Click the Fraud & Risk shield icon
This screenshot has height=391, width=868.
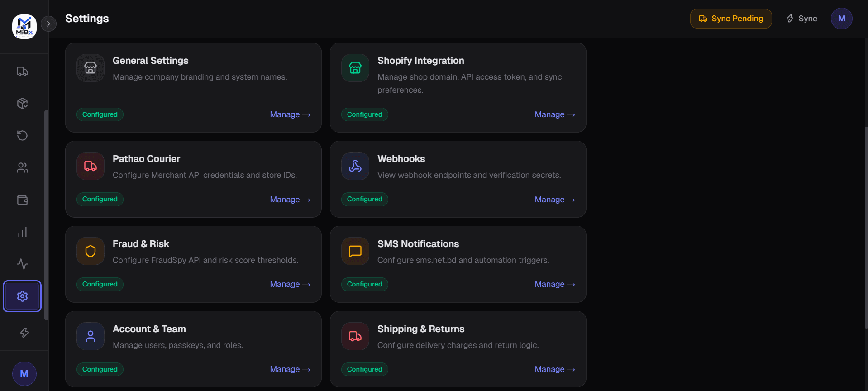tap(91, 251)
